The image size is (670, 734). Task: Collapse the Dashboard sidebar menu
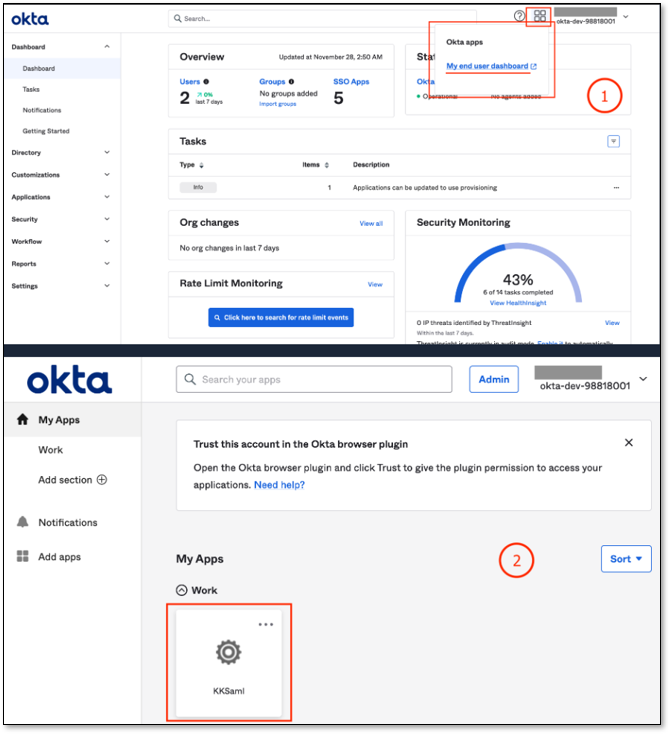107,46
